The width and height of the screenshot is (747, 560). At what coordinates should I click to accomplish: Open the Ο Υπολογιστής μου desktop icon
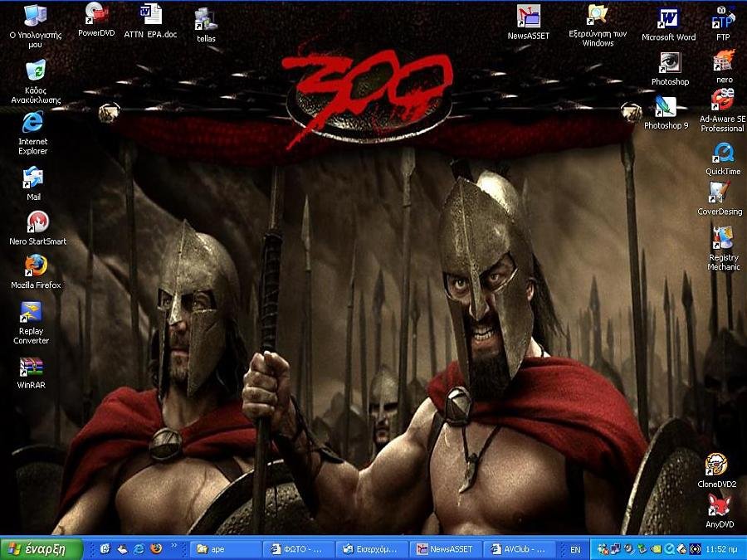35,27
